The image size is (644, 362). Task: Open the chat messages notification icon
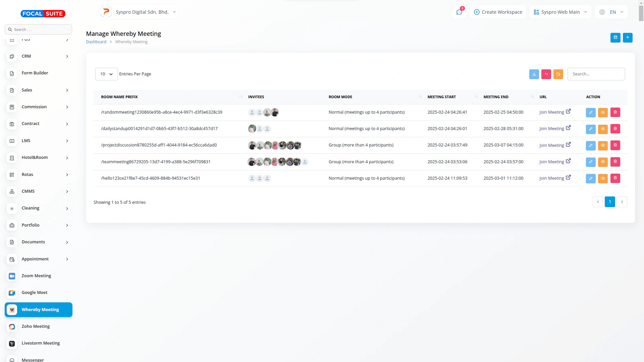[x=459, y=12]
